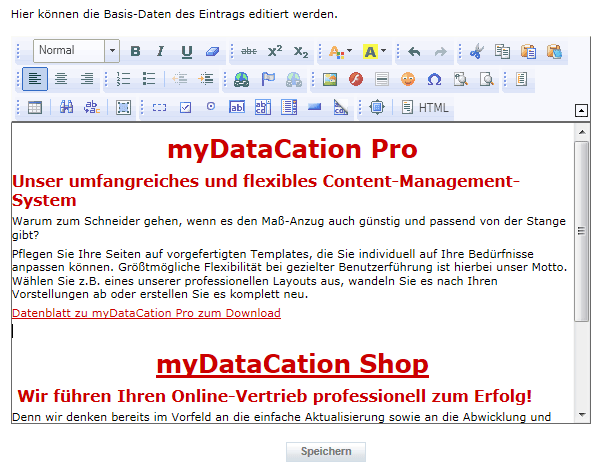Open the font color dropdown arrow
Viewport: 602px width, 475px height.
(349, 51)
